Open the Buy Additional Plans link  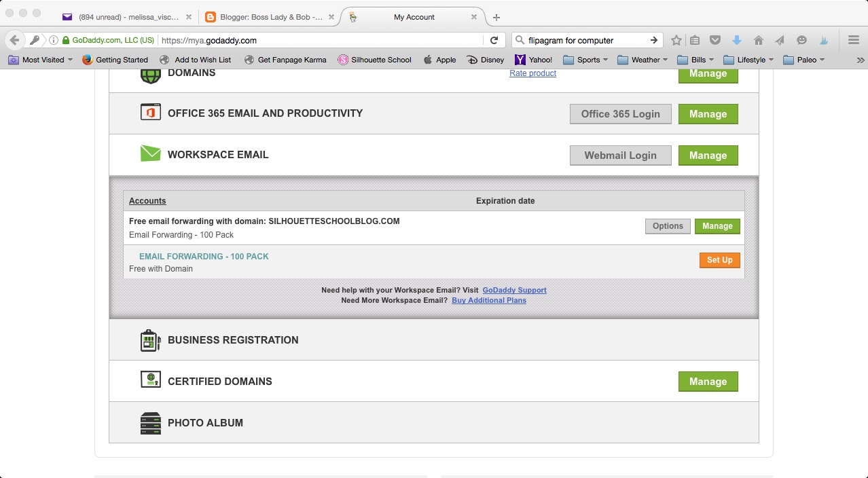pyautogui.click(x=489, y=300)
